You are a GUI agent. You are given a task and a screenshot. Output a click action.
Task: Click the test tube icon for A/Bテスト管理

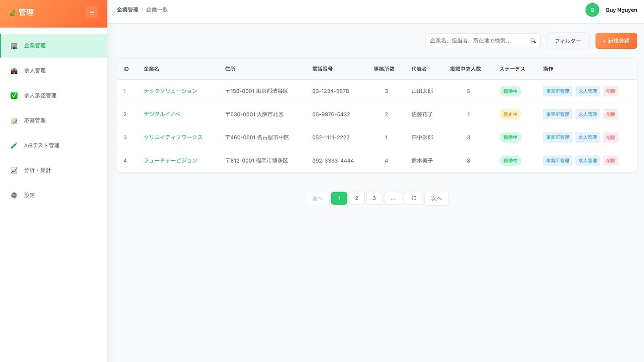click(x=14, y=146)
